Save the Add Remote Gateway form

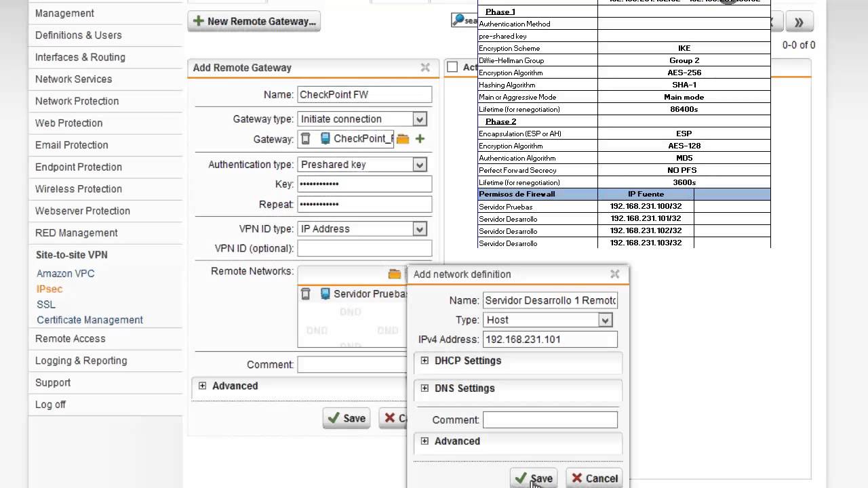point(347,418)
